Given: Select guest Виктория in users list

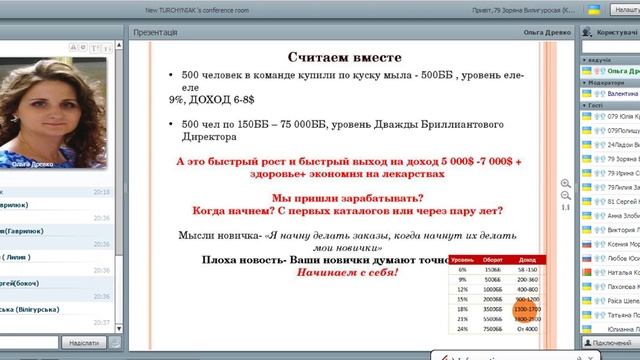Looking at the screenshot, I should (611, 230).
